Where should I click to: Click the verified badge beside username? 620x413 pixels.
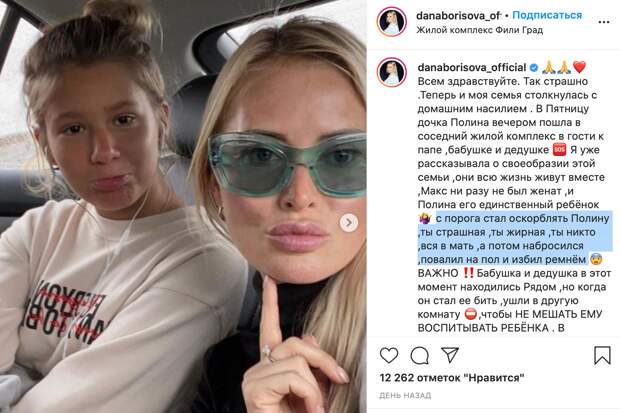(533, 68)
